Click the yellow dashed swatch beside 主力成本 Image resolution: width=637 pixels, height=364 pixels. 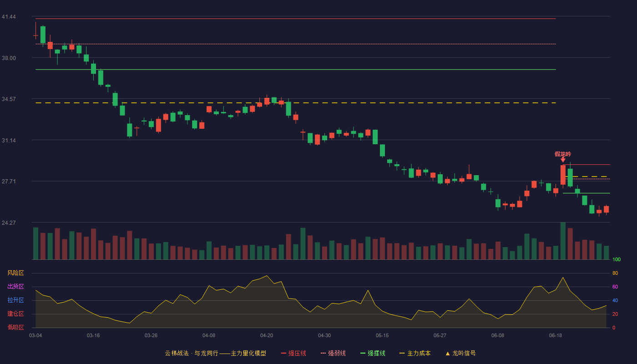[402, 353]
